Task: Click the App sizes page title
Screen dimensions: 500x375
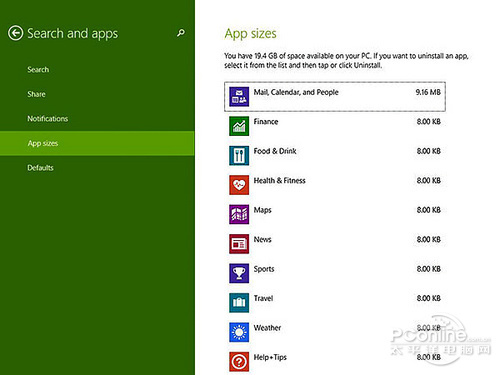Action: [x=250, y=34]
